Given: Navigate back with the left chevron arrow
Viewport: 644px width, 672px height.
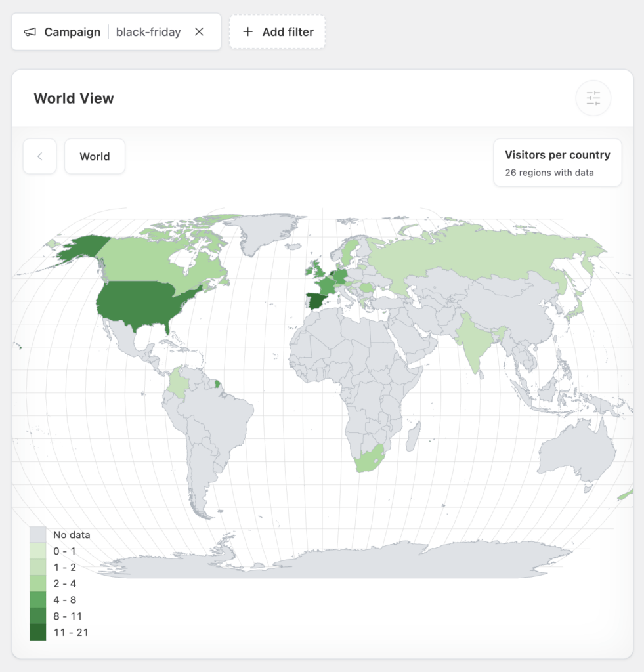Looking at the screenshot, I should pos(39,156).
